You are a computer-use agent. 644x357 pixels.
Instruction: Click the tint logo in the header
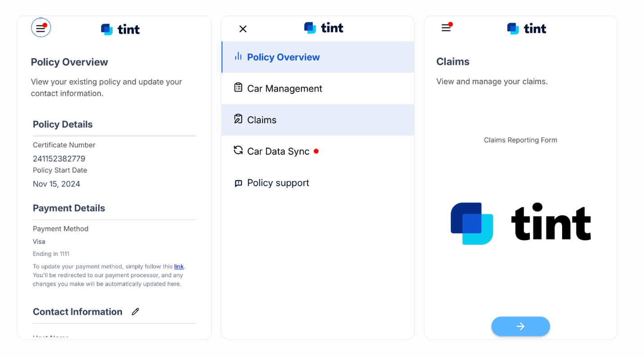[x=120, y=28]
